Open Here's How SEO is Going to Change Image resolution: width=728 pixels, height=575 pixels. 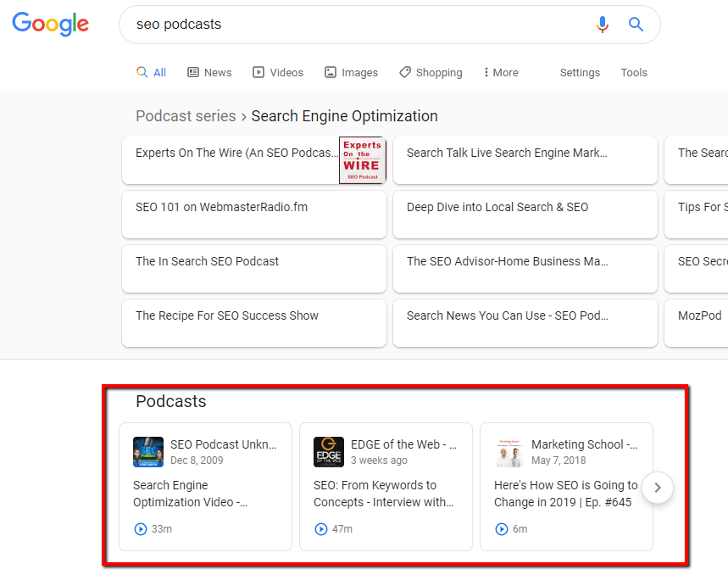coord(565,494)
